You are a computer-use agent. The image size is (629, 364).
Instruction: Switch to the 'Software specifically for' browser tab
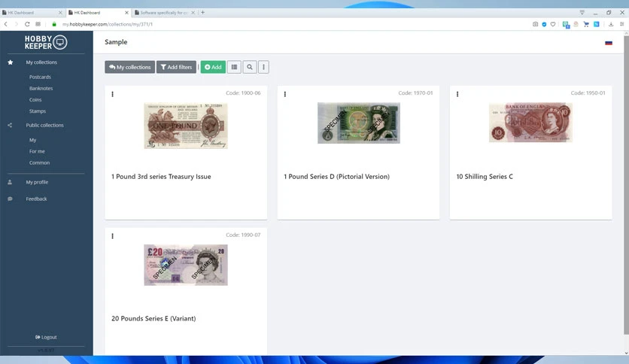[x=165, y=13]
